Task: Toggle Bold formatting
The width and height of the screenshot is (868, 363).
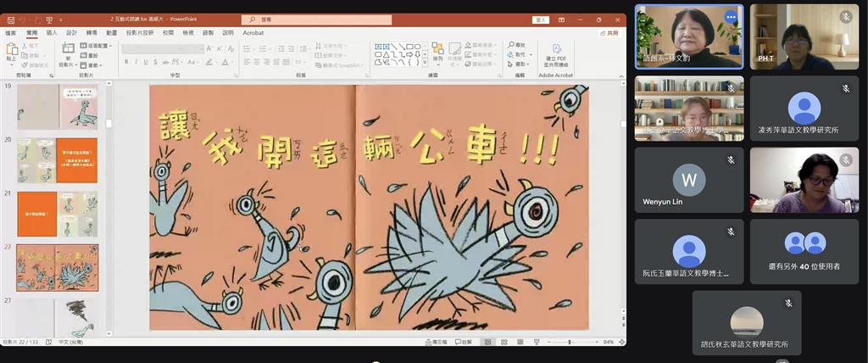Action: coord(126,62)
